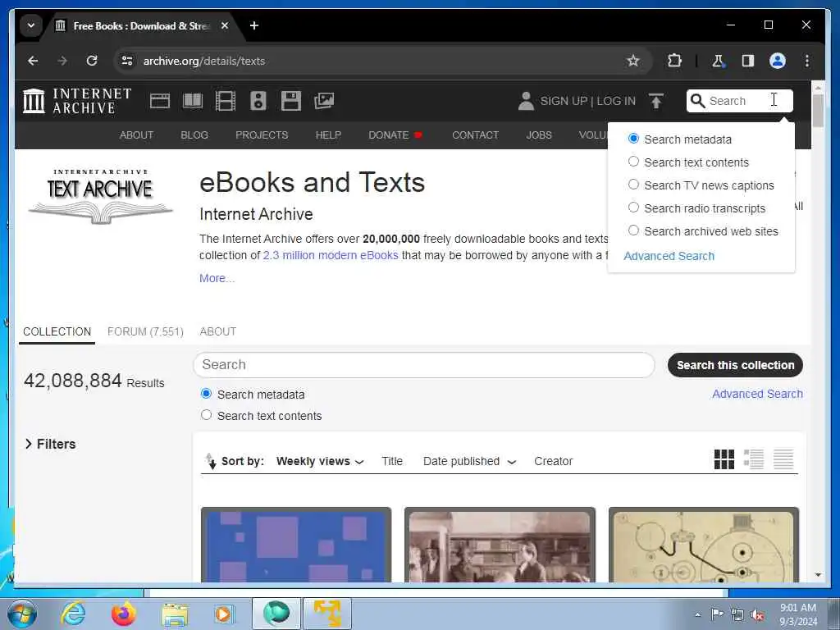This screenshot has height=630, width=840.
Task: Focus the collection Search input field
Action: (x=424, y=365)
